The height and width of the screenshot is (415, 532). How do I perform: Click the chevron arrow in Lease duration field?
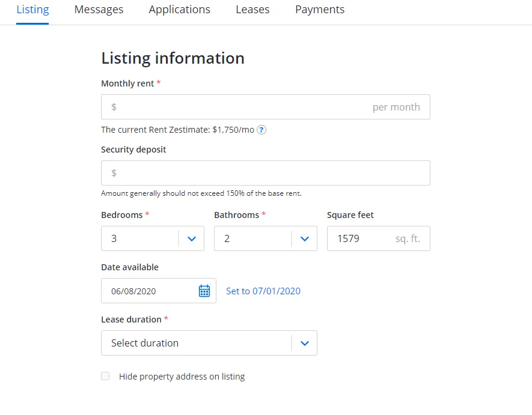(305, 344)
